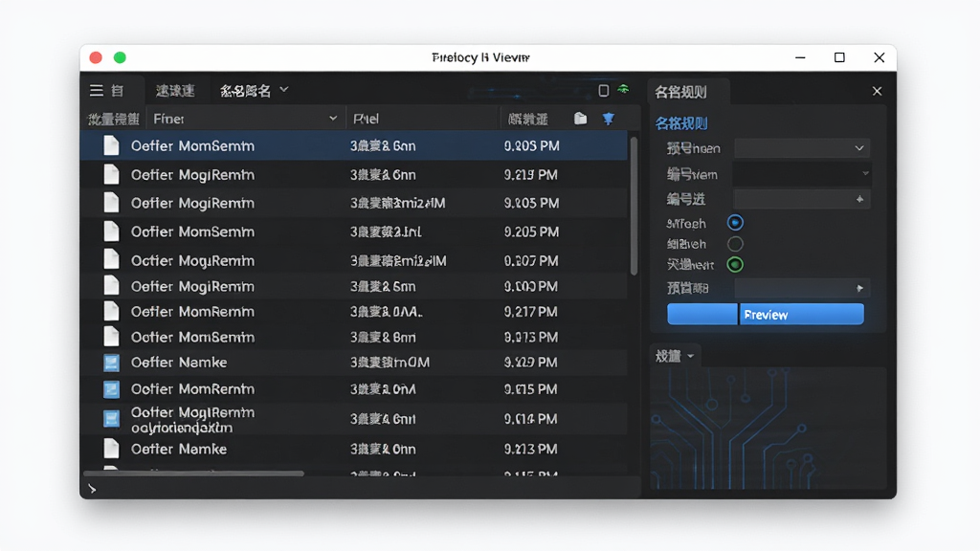Click the square outline icon in the toolbar
980x551 pixels.
point(603,91)
